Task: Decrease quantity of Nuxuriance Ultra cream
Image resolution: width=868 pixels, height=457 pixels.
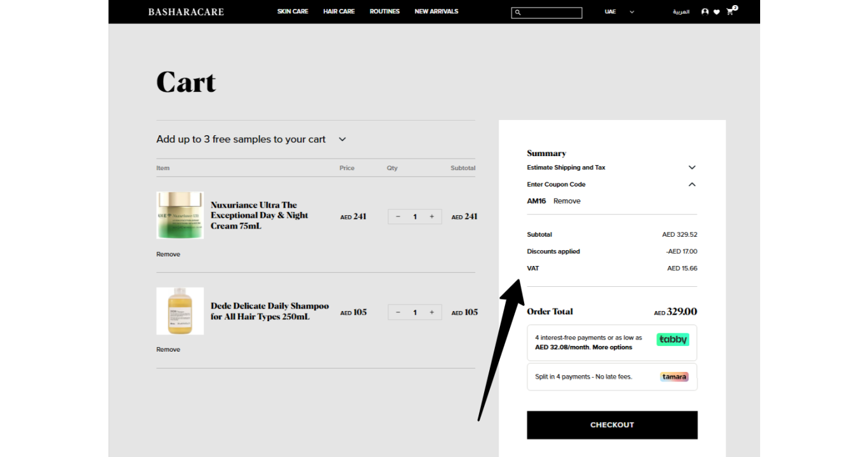Action: [x=398, y=216]
